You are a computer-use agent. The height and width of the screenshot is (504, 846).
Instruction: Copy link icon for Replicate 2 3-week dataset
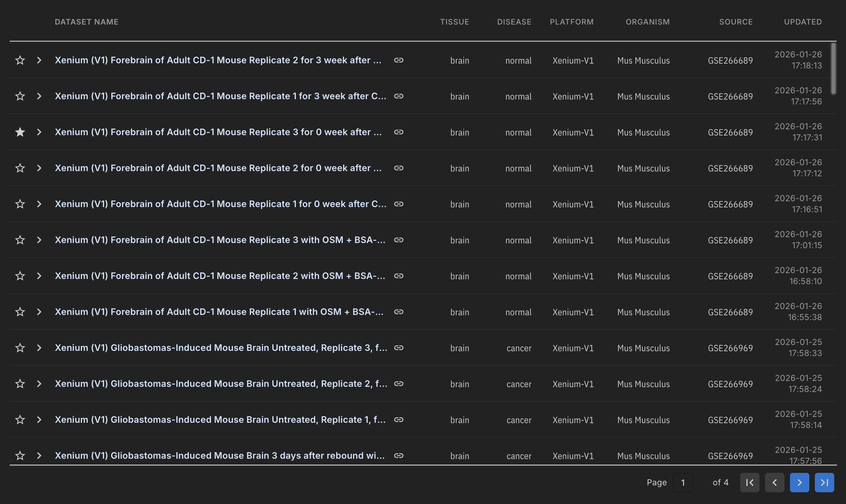click(x=399, y=60)
